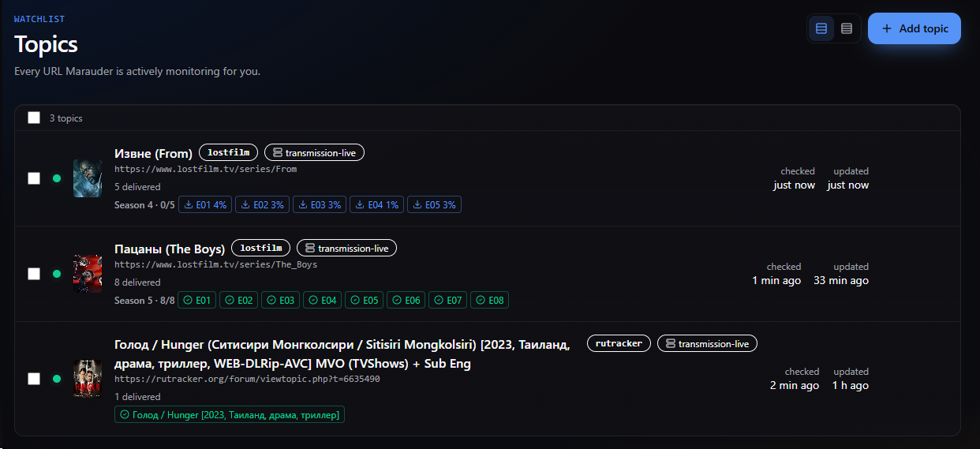This screenshot has width=980, height=449.
Task: Click the completed Голод / Hunger delivery chip
Action: 230,414
